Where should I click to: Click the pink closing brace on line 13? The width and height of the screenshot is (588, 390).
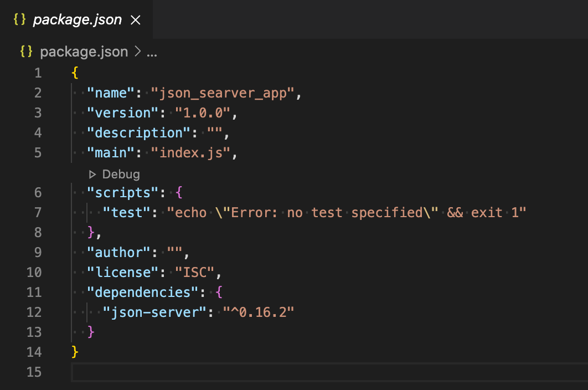[91, 332]
